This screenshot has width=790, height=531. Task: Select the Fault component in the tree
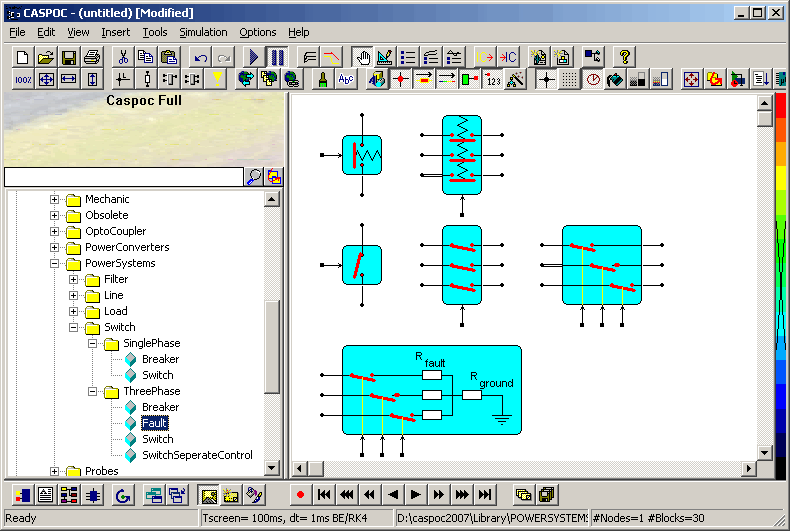point(154,423)
